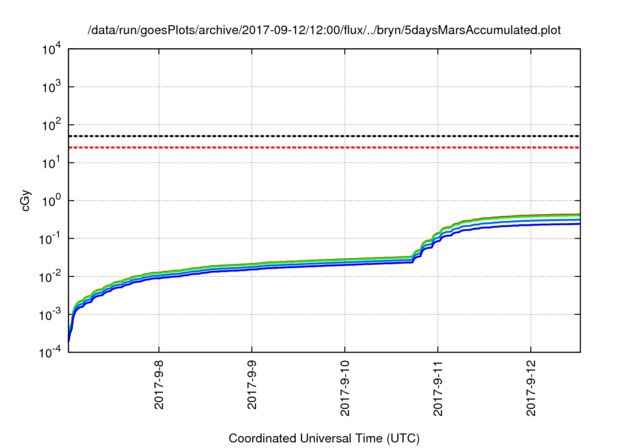Viewport: 640px width, 448px height.
Task: Click the 10^1 y-axis tick label
Action: (x=52, y=163)
